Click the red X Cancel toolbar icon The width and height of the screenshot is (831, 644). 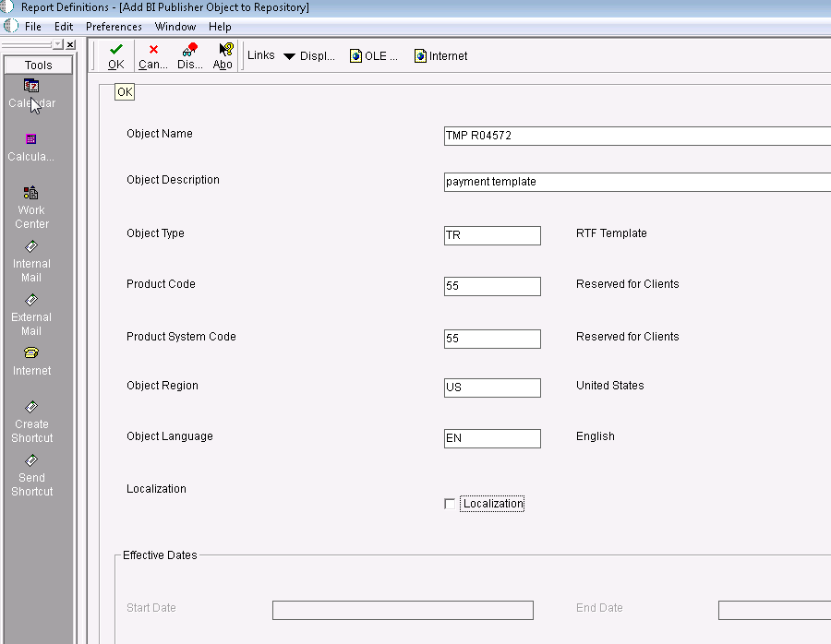tap(153, 50)
